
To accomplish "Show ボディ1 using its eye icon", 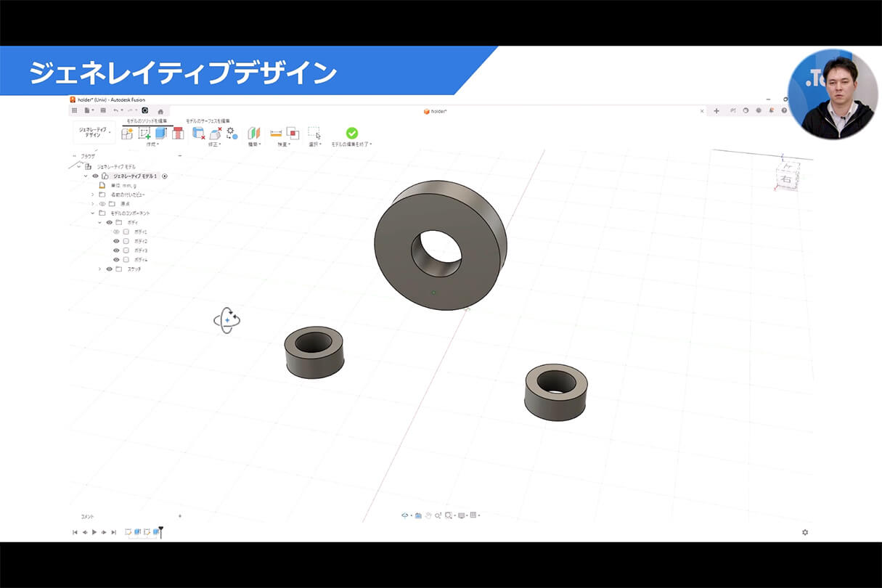I will tap(116, 232).
